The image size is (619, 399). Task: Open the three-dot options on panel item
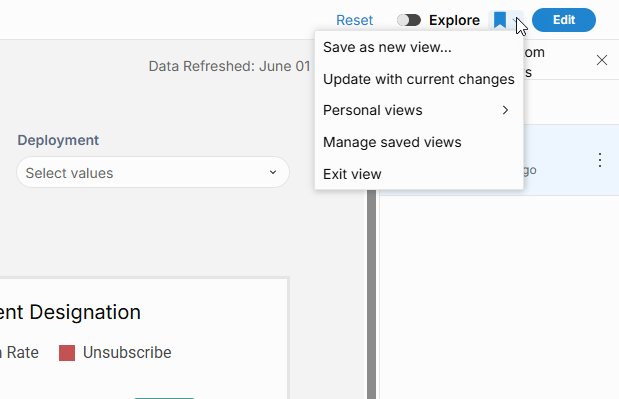point(600,160)
